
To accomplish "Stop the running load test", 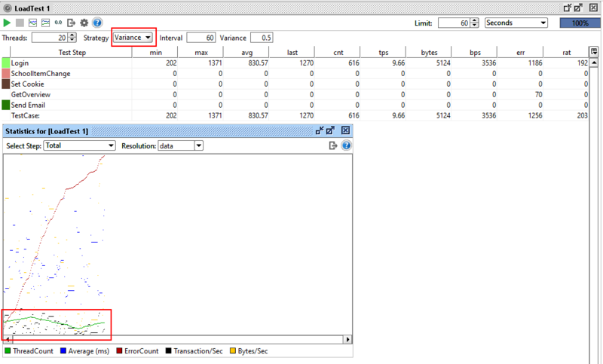I will pos(20,23).
